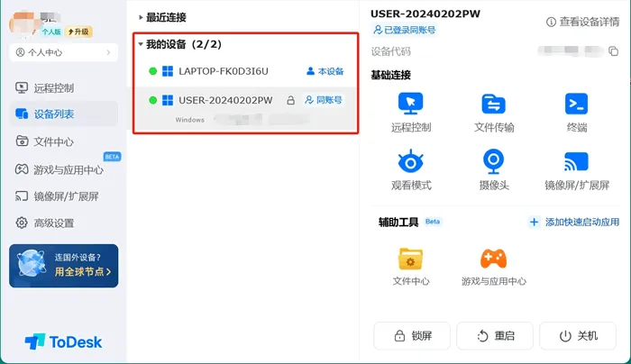Click the green online dot of LAPTOP-FK0D3I6U
The image size is (631, 364).
pyautogui.click(x=153, y=71)
